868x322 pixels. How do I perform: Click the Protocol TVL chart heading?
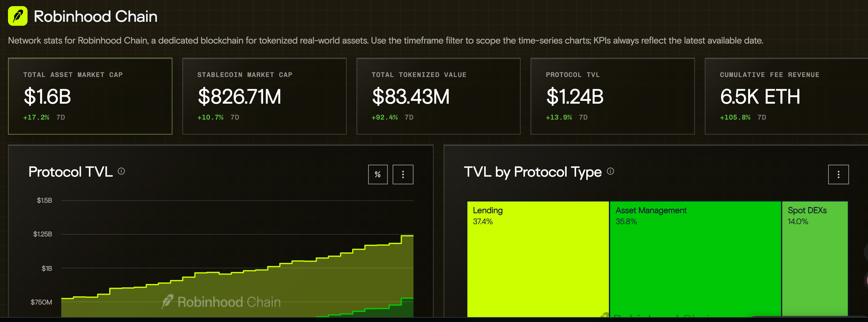click(x=70, y=172)
